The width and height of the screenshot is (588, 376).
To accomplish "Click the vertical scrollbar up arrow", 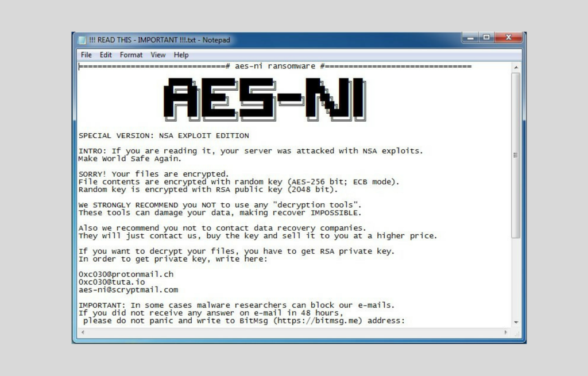I will click(x=516, y=67).
